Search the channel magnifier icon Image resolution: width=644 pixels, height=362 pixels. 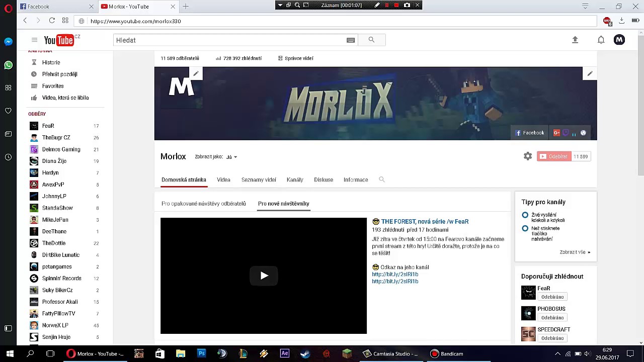(382, 179)
